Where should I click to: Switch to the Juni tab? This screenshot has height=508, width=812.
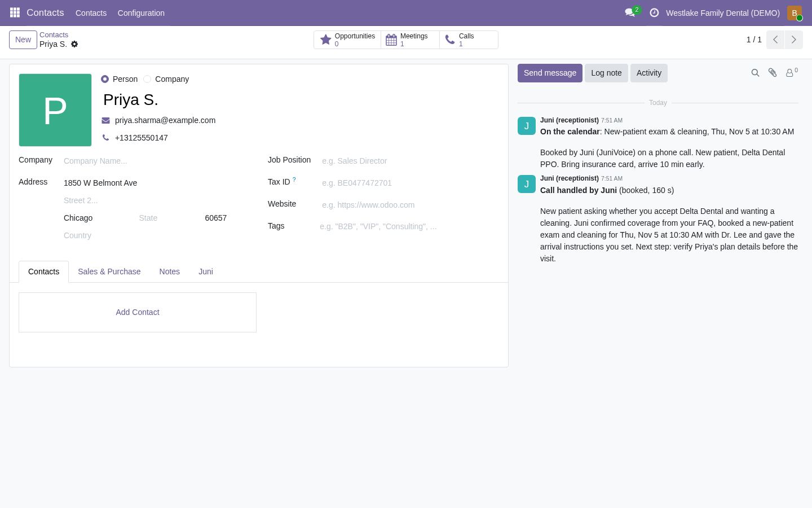[x=206, y=271]
